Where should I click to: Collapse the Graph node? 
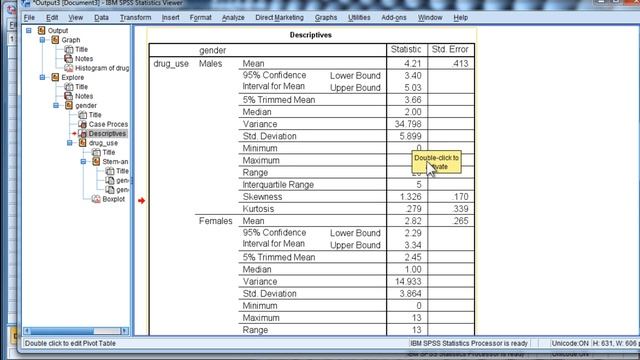coord(42,40)
